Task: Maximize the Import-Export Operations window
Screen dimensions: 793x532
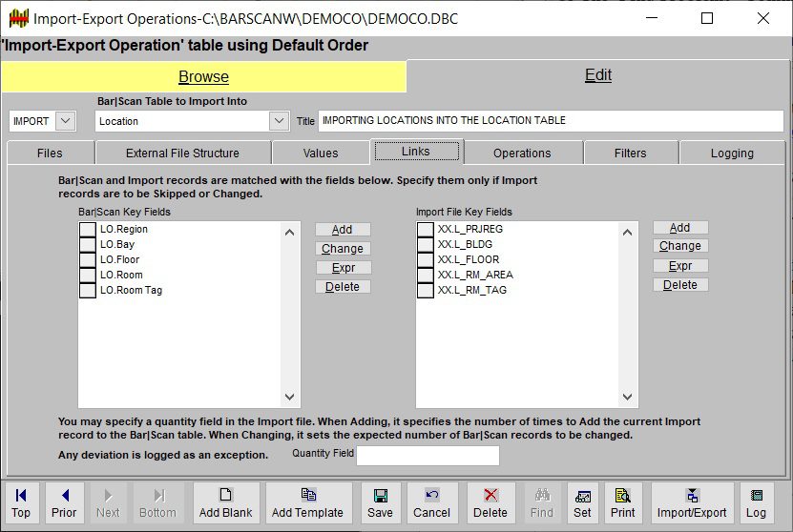Action: click(x=707, y=19)
